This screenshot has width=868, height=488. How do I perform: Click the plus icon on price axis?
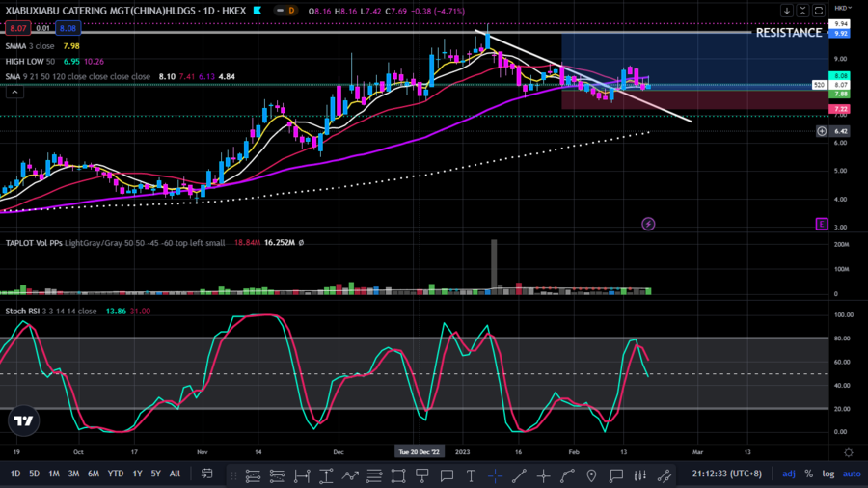(x=822, y=130)
